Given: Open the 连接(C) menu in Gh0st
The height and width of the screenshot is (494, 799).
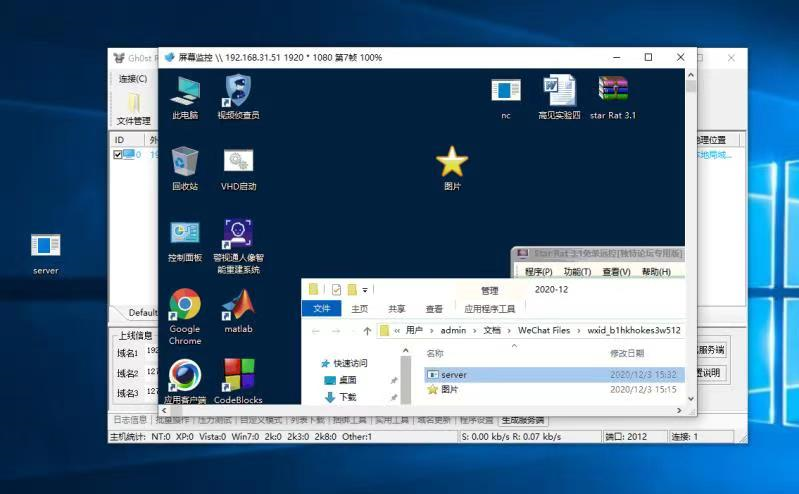Looking at the screenshot, I should coord(133,79).
